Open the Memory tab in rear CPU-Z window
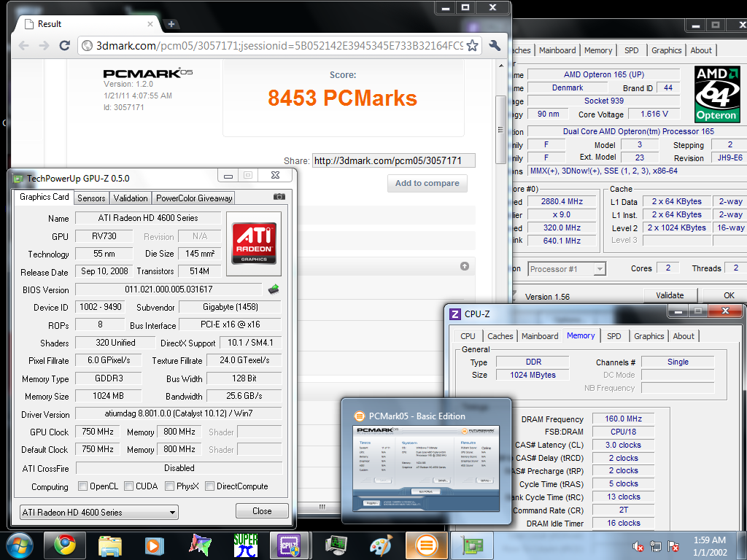Viewport: 747px width, 560px height. 598,50
